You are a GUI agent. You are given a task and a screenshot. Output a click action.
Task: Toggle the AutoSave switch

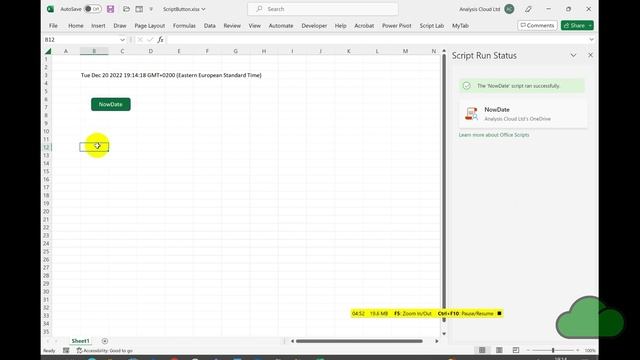93,9
